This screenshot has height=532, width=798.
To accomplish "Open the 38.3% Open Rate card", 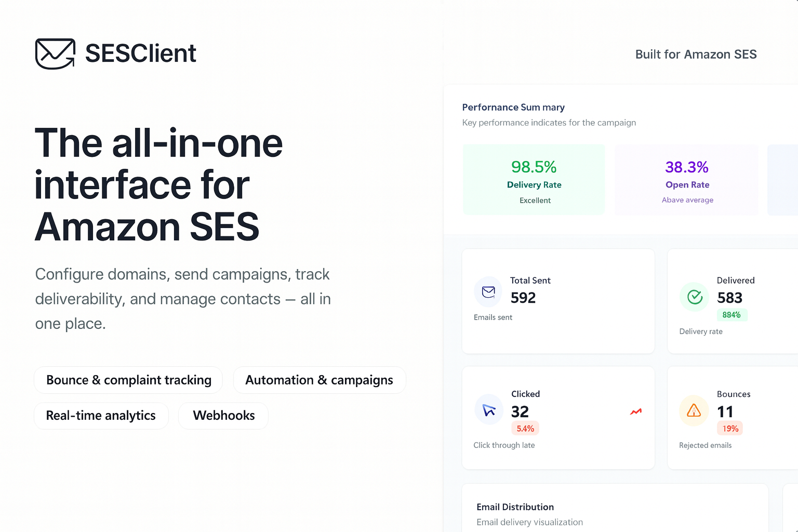I will [x=687, y=180].
